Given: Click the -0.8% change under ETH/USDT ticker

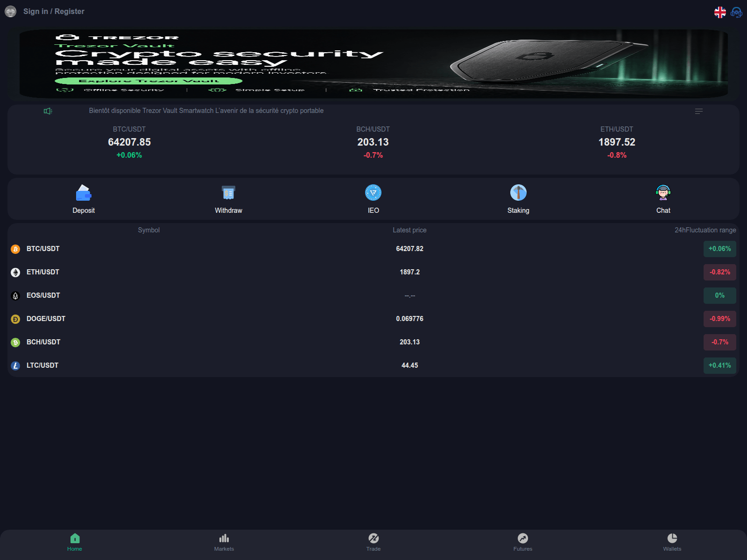Looking at the screenshot, I should coord(617,155).
